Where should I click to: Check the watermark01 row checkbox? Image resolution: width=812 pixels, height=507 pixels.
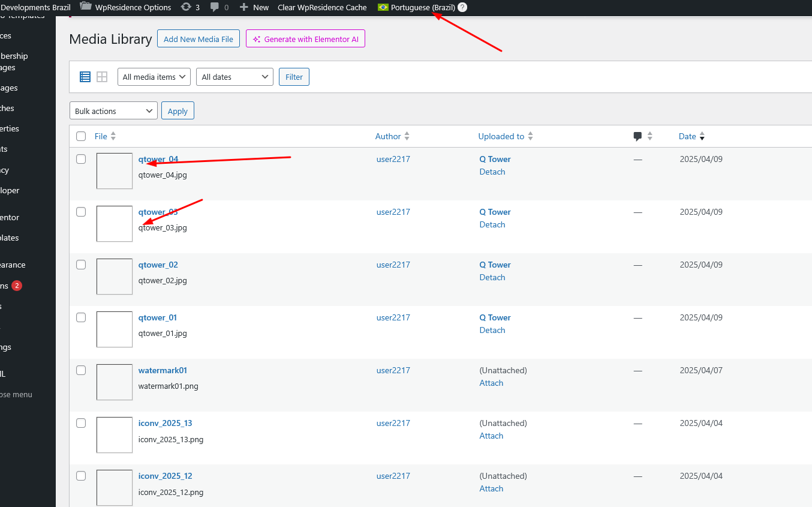(81, 370)
